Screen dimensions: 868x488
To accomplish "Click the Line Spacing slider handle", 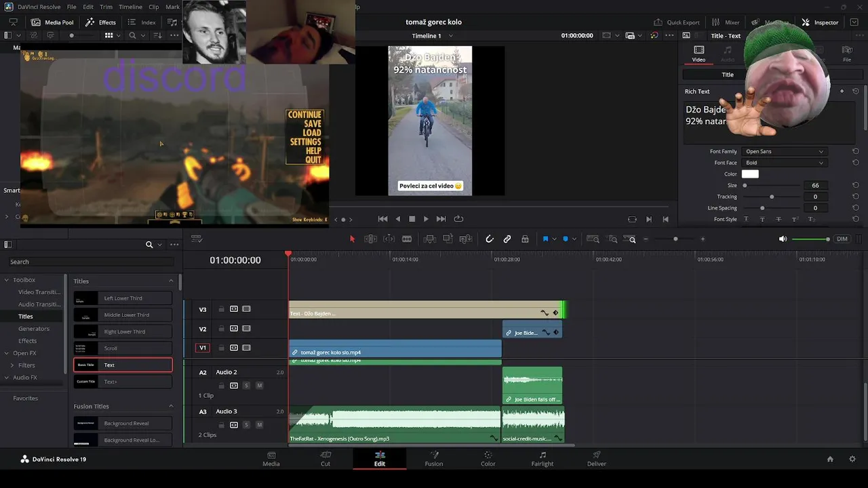I will pyautogui.click(x=762, y=208).
